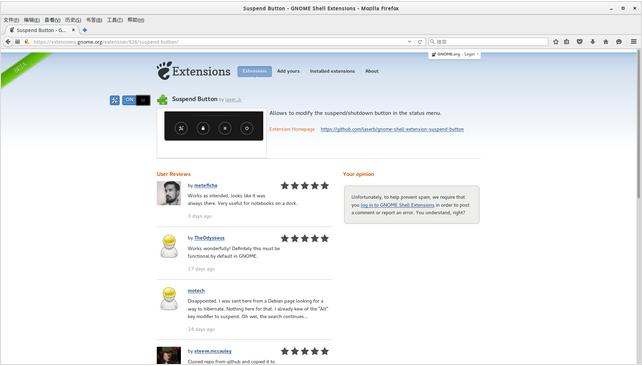Screen dimensions: 642x366
Task: Toggle the Suspend Button ON/OFF switch
Action: [x=136, y=100]
